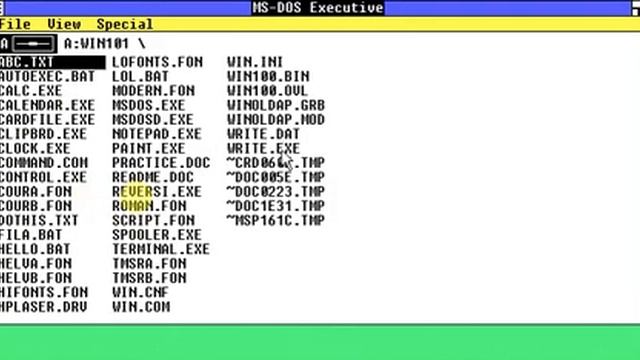Select REVERSI.EXE file

click(157, 191)
